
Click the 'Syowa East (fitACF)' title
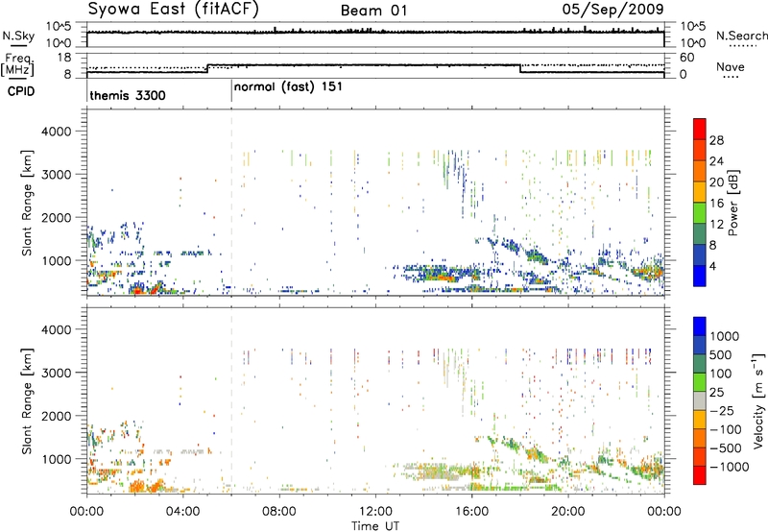click(174, 10)
